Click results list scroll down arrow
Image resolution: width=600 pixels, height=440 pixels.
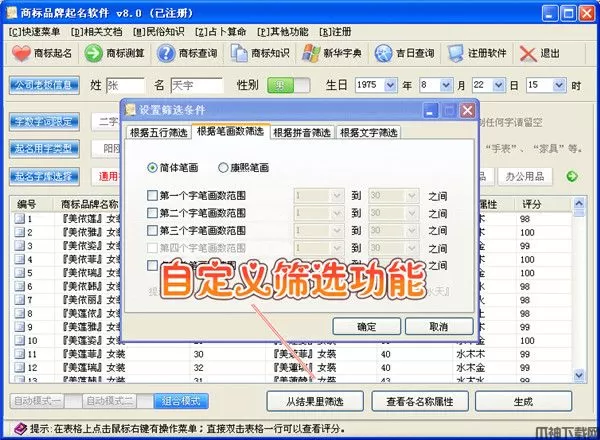click(579, 376)
